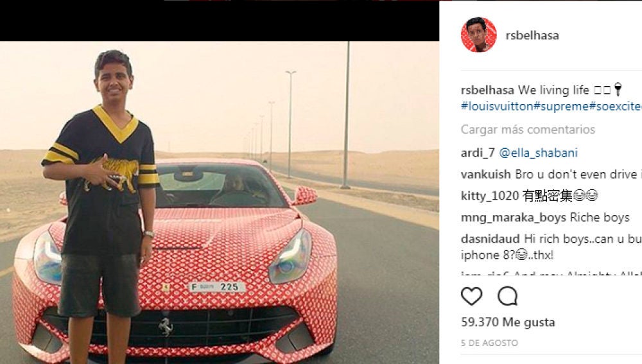Open the #supreme hashtag

(x=561, y=106)
